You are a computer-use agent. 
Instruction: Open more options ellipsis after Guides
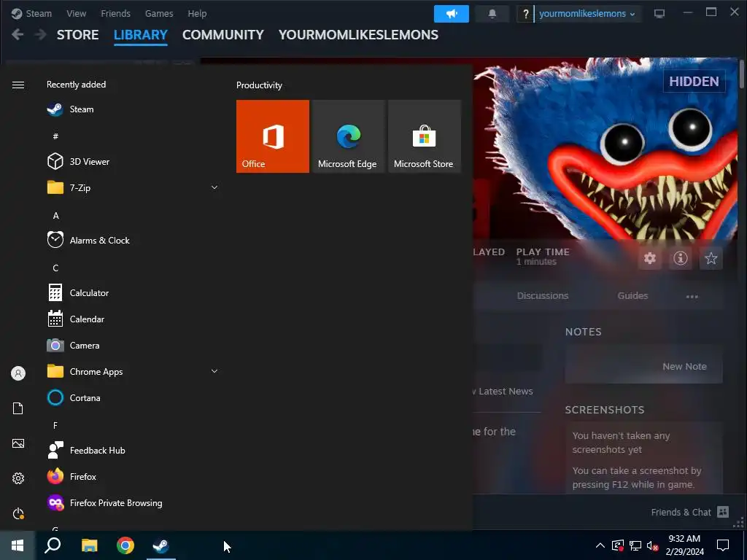pyautogui.click(x=692, y=296)
